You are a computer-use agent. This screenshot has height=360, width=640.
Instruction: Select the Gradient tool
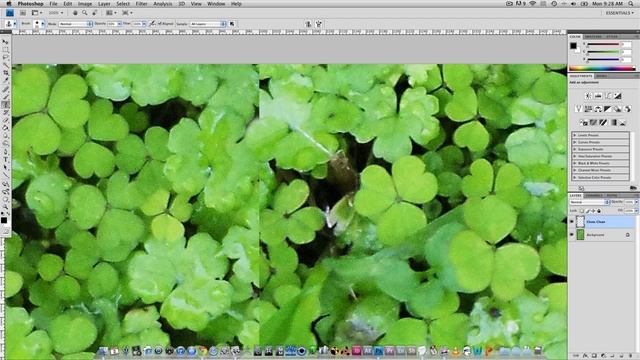(x=5, y=128)
